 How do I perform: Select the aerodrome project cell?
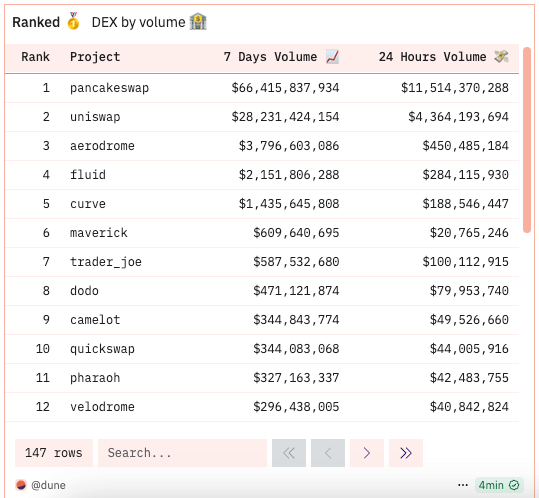102,146
